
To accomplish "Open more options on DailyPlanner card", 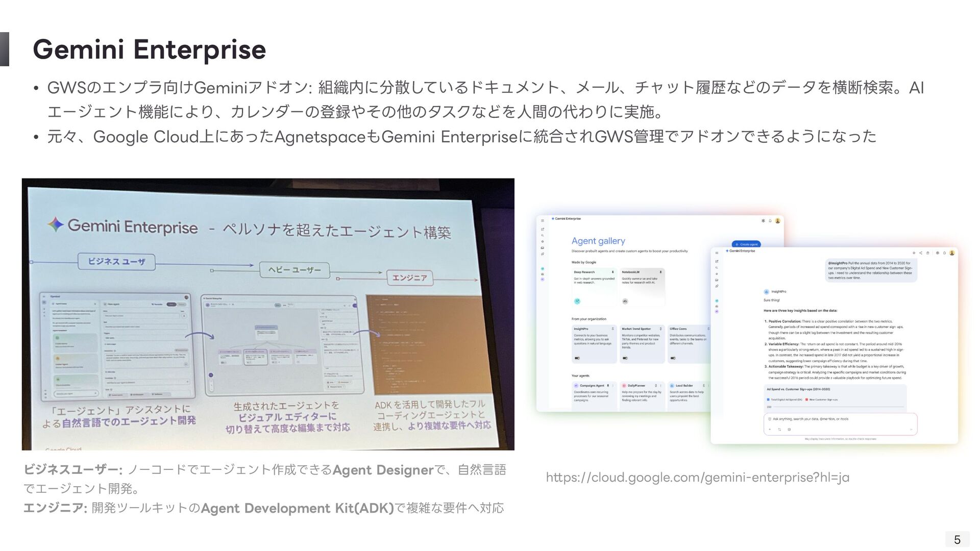I will click(x=661, y=386).
